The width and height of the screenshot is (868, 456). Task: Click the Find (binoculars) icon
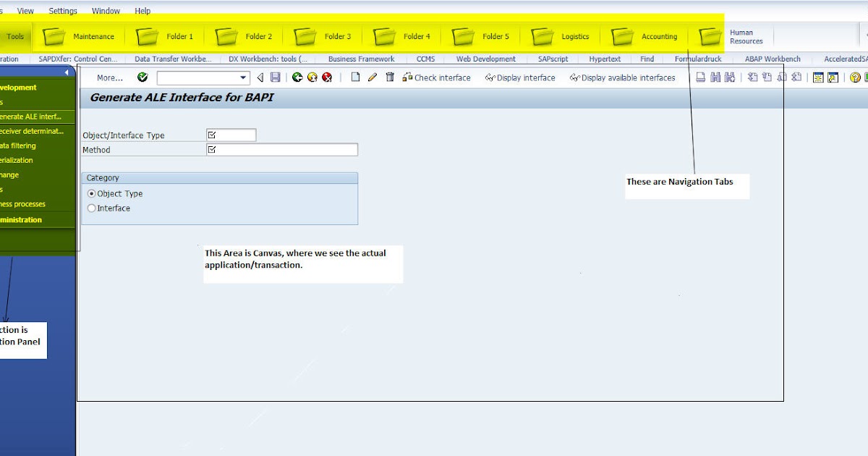(716, 77)
